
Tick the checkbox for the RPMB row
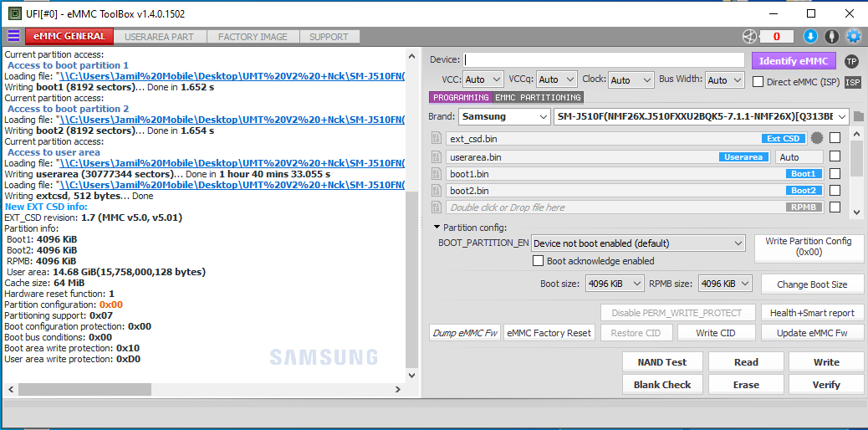click(x=835, y=207)
